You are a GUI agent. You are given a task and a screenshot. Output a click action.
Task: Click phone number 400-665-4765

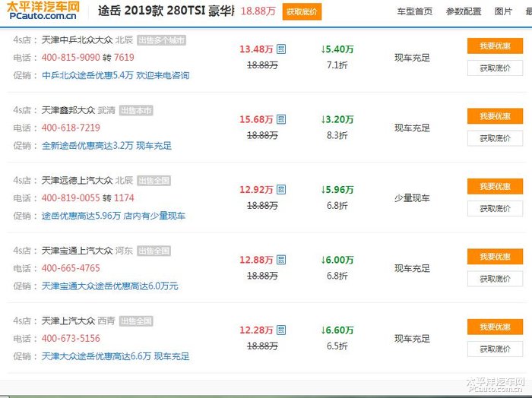point(71,268)
